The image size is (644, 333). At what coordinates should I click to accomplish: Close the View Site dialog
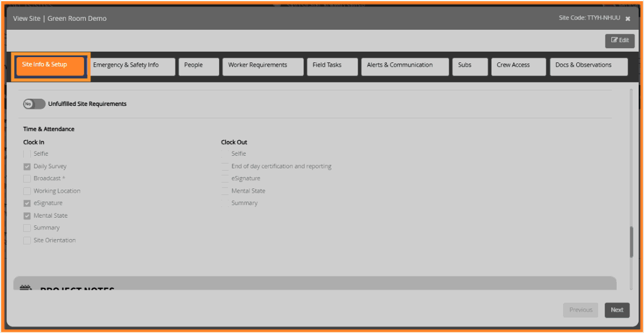(627, 18)
